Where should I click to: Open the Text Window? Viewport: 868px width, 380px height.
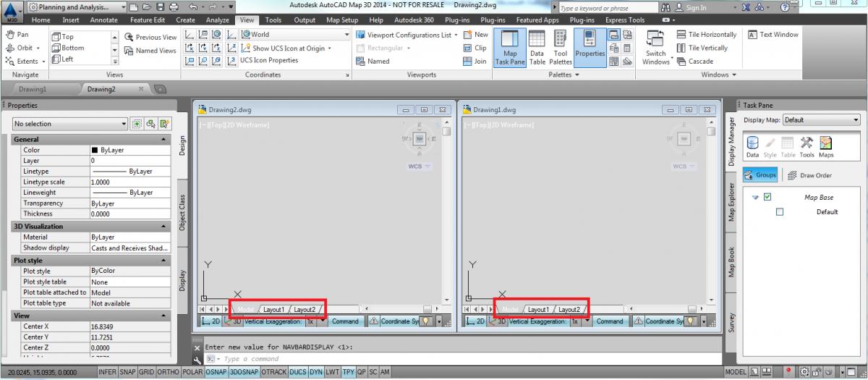tap(773, 34)
